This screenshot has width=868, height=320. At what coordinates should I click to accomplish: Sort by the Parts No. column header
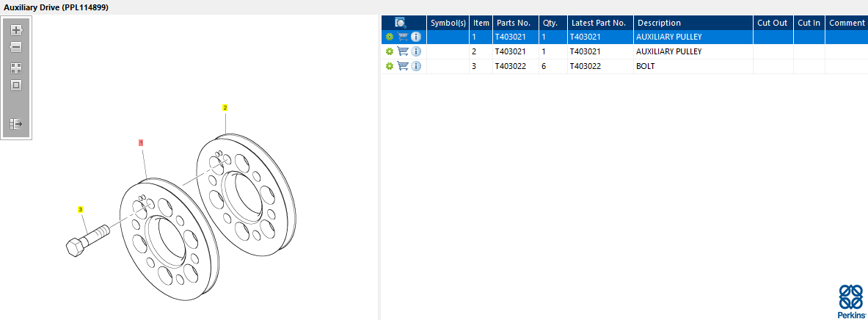click(516, 23)
